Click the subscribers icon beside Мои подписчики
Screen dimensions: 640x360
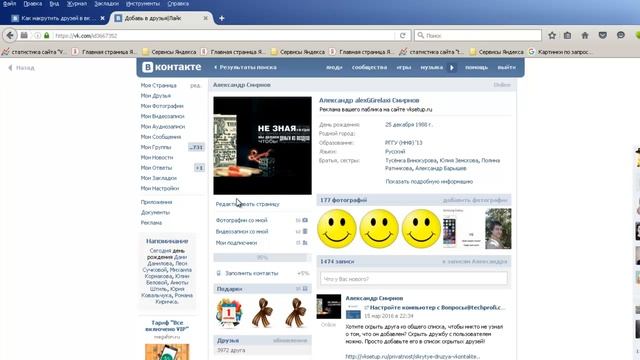[305, 242]
